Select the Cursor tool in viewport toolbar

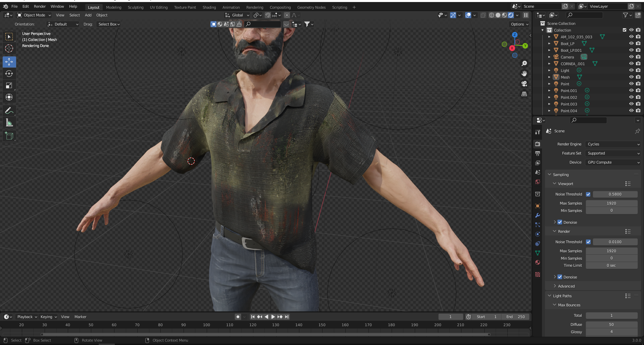click(9, 48)
